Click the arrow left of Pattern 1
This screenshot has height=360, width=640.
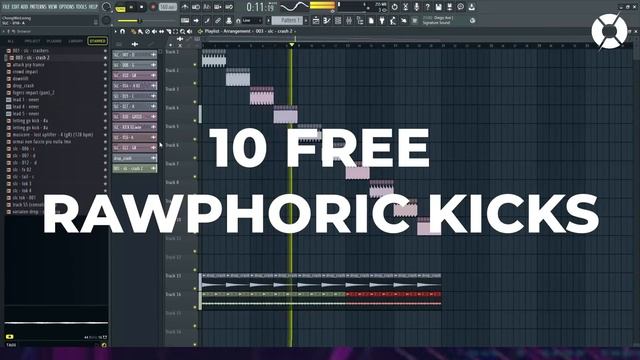[269, 20]
